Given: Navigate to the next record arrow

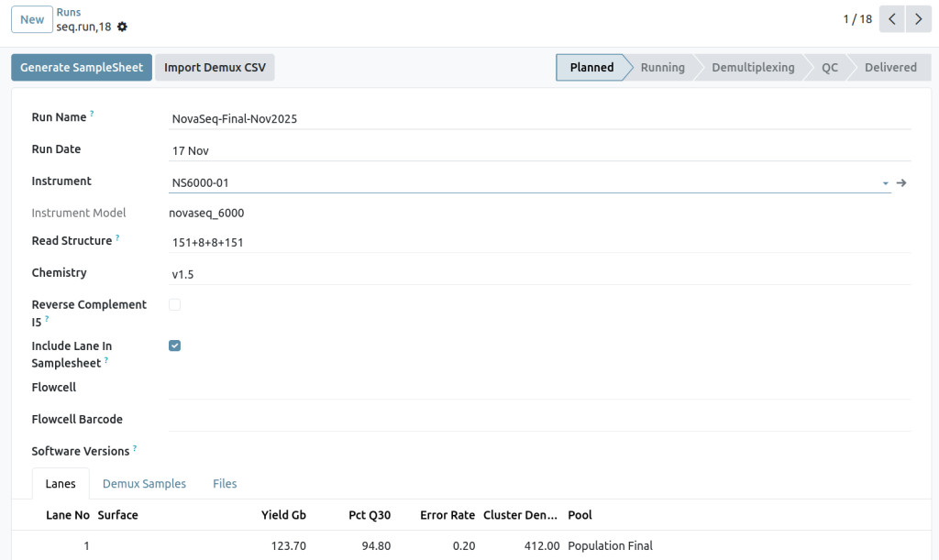Looking at the screenshot, I should point(919,18).
